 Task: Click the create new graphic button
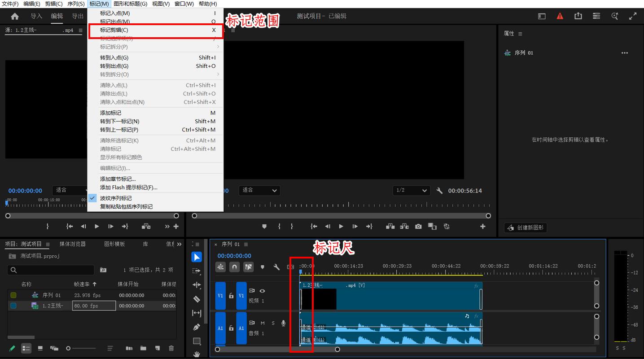[526, 228]
